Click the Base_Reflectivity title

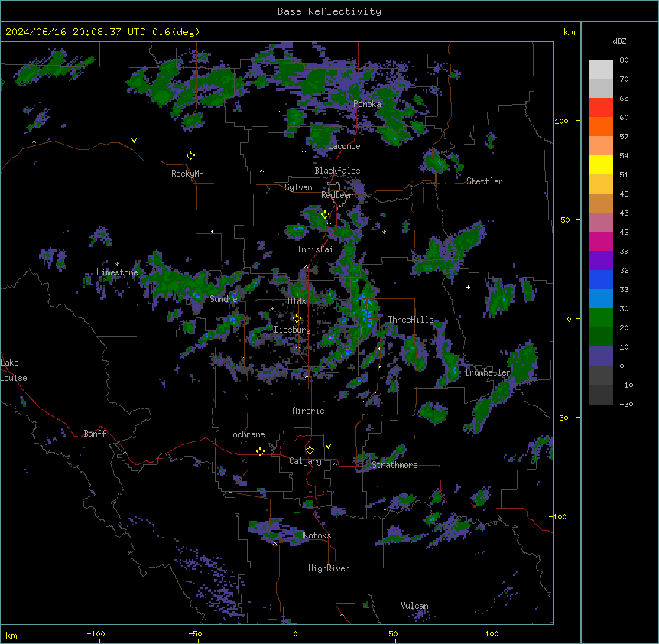pos(329,11)
